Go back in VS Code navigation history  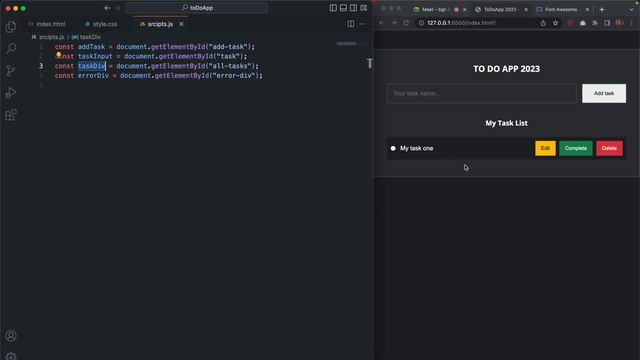107,8
